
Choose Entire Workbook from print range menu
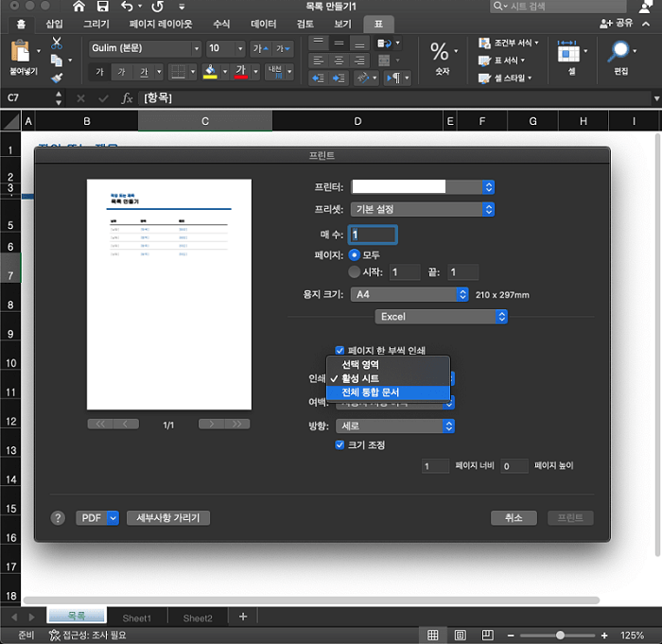coord(388,392)
